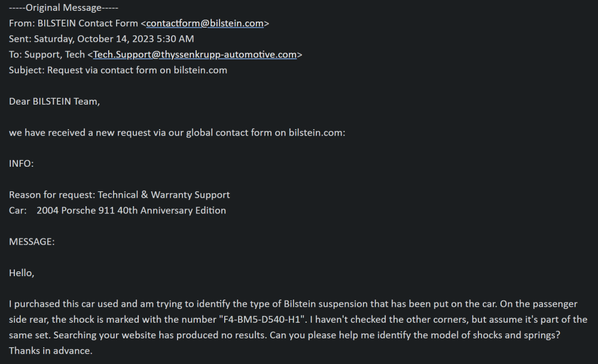Click the line about the global contact form

tap(177, 132)
